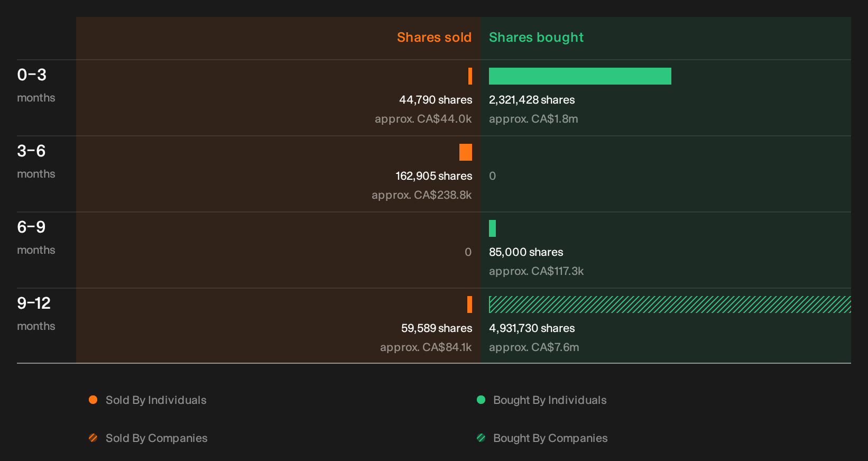Select the Sold By Companies legend label
Screen dimensions: 868x461
coord(156,438)
